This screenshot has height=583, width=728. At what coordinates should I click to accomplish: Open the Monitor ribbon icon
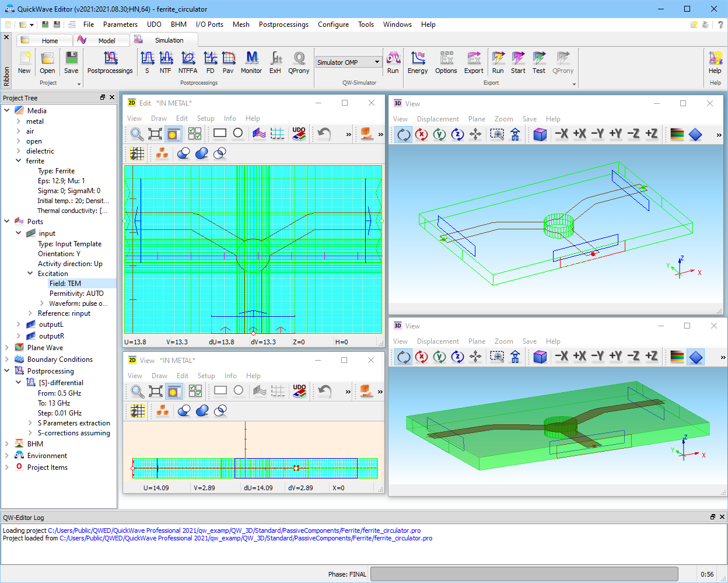click(x=251, y=62)
